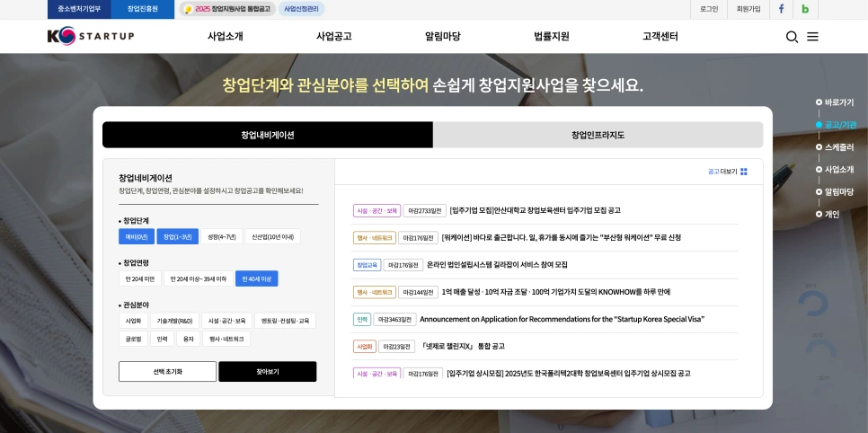The height and width of the screenshot is (433, 868).
Task: Click the 중소벤처기업부 top tab
Action: [x=79, y=9]
